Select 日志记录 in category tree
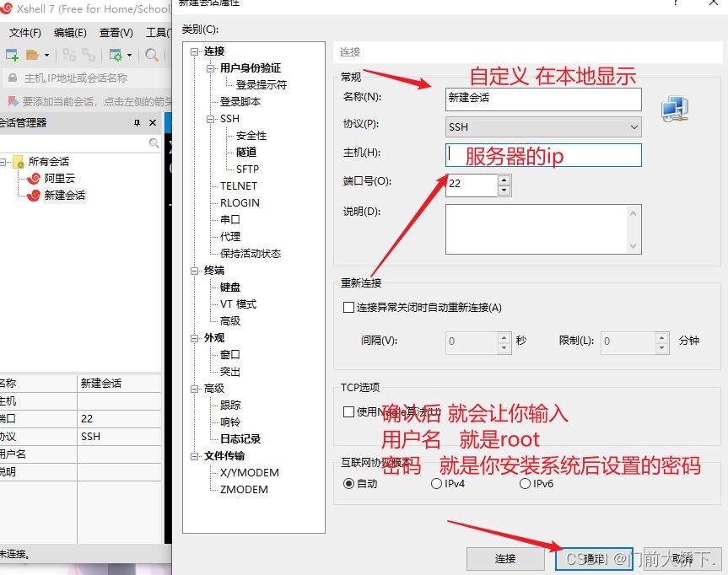The width and height of the screenshot is (728, 575). [x=240, y=439]
